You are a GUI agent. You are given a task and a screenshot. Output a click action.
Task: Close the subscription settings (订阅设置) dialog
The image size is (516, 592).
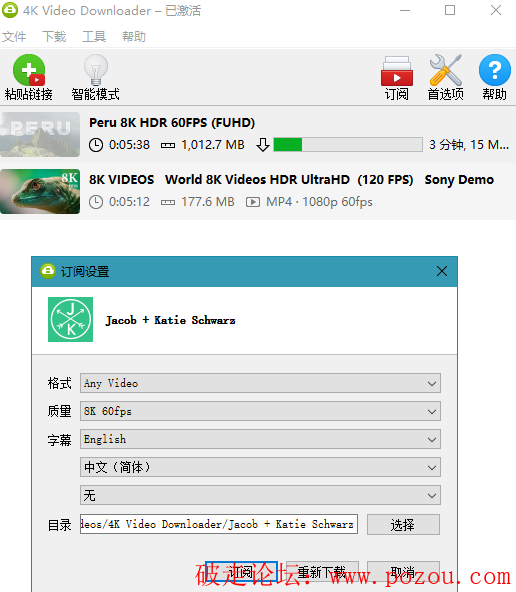coord(442,271)
